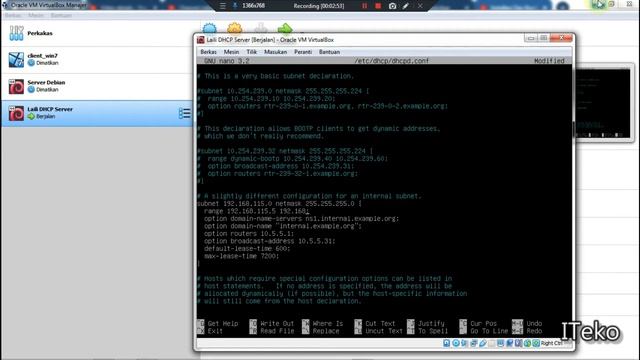Select the client_win7 virtual machine
Viewport: 640px width, 360px height.
click(x=97, y=60)
